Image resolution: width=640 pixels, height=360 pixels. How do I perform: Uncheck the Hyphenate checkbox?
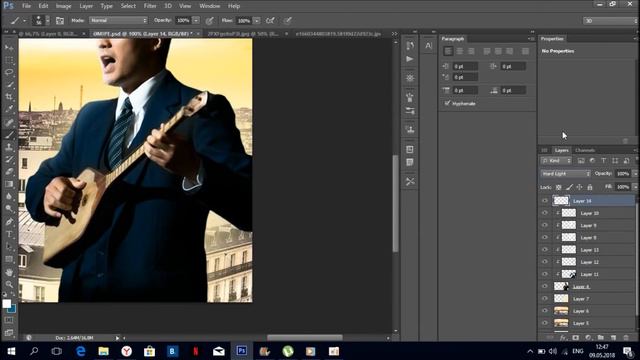(447, 103)
